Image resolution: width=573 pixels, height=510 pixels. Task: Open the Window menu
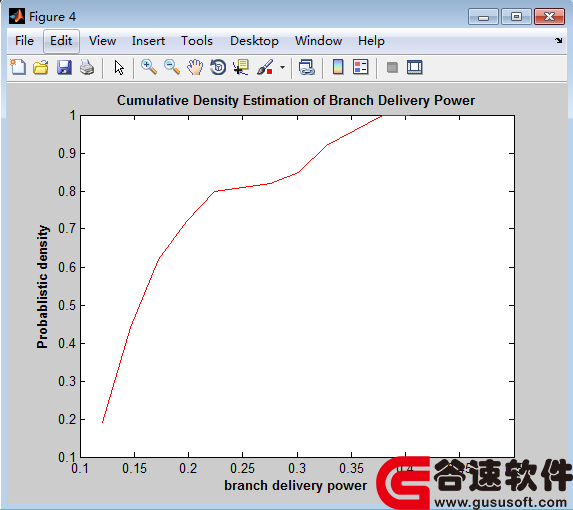319,41
